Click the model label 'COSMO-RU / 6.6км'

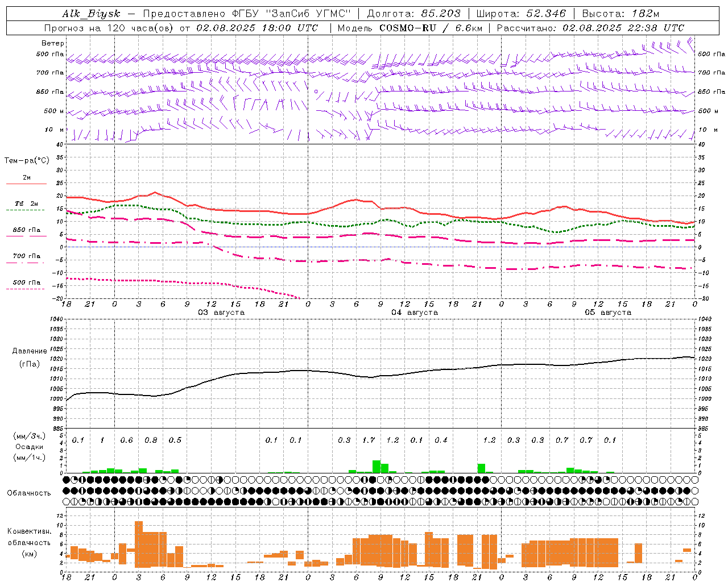pyautogui.click(x=431, y=28)
